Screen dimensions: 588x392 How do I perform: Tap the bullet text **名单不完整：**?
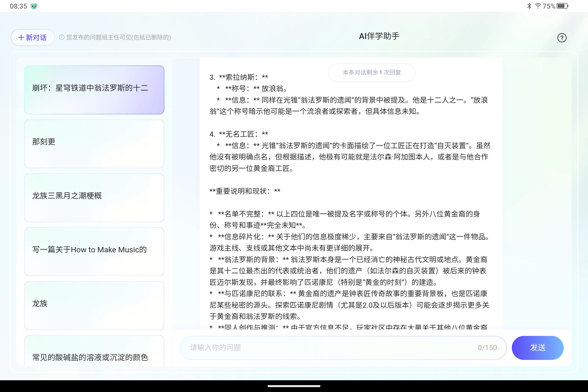[246, 214]
